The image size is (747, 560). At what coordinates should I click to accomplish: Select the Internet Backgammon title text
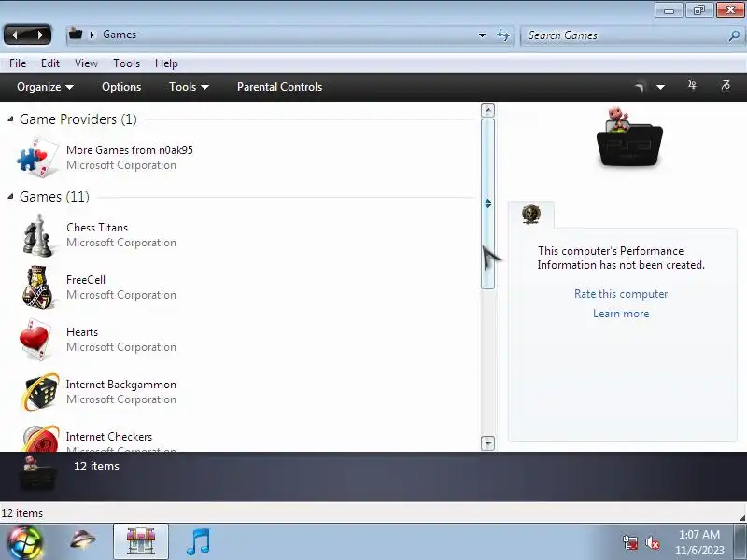121,385
